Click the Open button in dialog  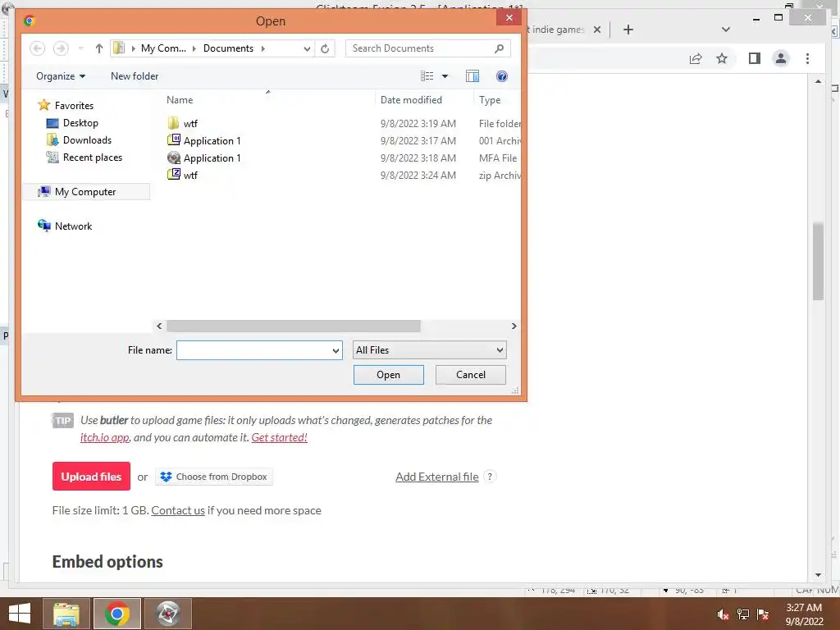388,374
